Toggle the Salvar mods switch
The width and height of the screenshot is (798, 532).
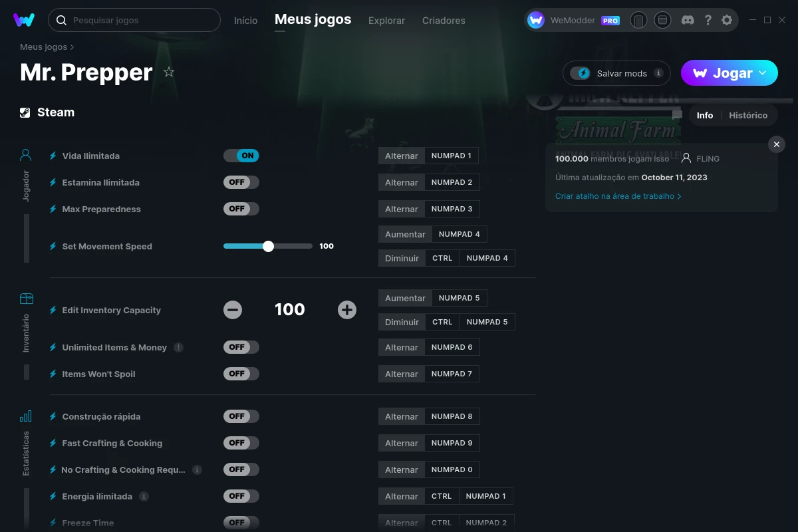(581, 73)
